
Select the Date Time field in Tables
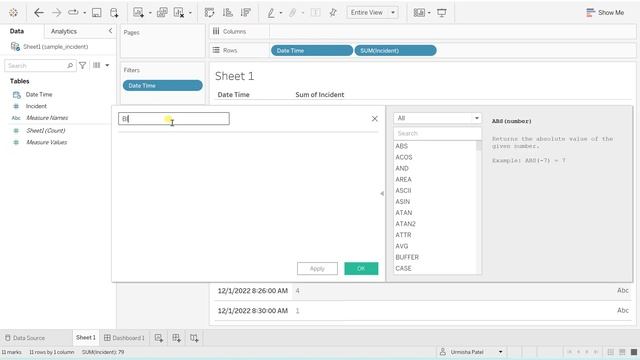pyautogui.click(x=39, y=94)
